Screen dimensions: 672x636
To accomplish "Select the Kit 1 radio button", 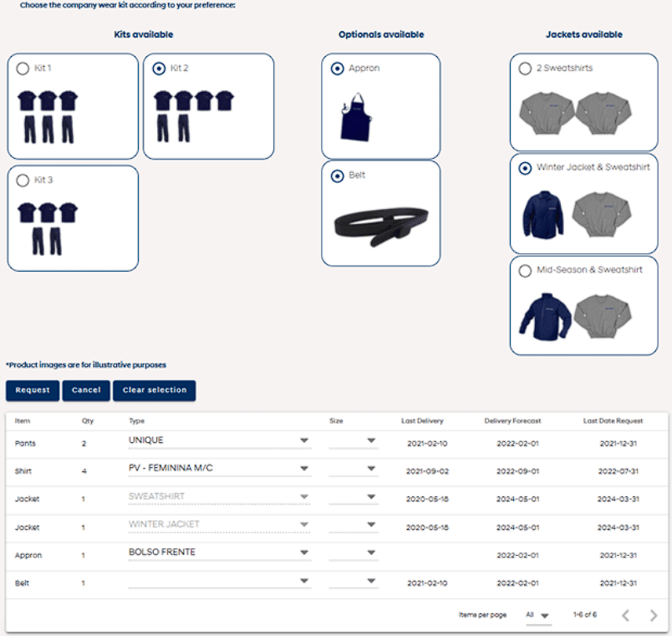I will pos(23,69).
